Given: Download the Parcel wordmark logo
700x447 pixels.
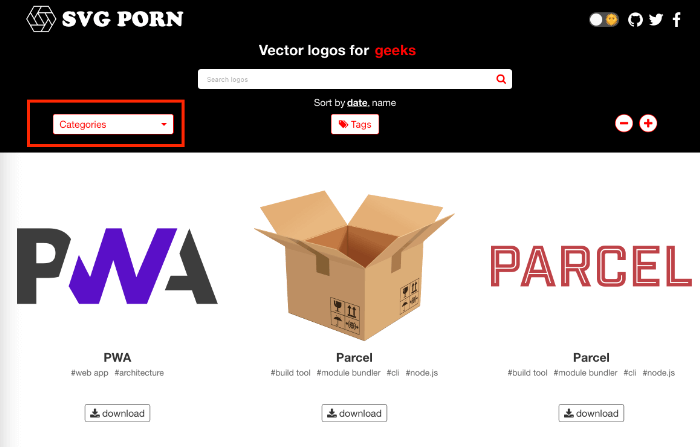Looking at the screenshot, I should pyautogui.click(x=591, y=413).
